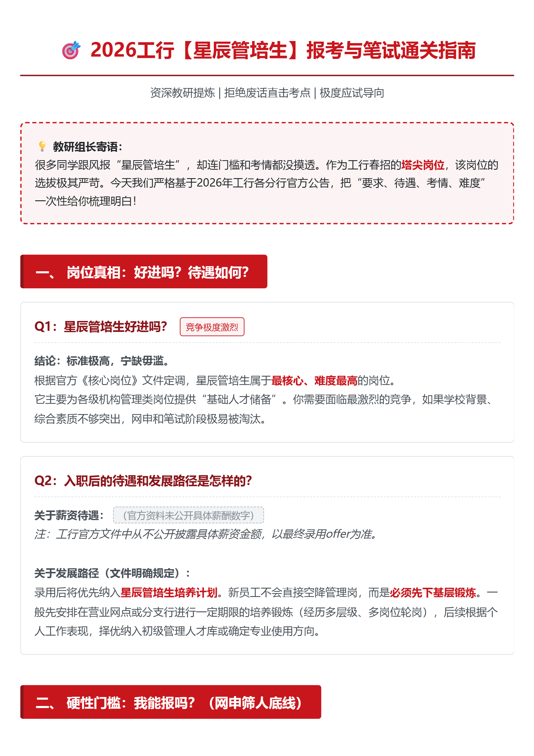Click section header 二、硬性门槛:我能报吗?
Image resolution: width=534 pixels, height=756 pixels.
(171, 702)
